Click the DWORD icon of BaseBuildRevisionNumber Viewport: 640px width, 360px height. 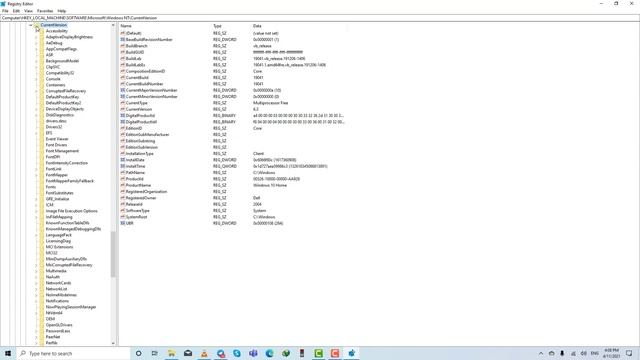click(122, 40)
